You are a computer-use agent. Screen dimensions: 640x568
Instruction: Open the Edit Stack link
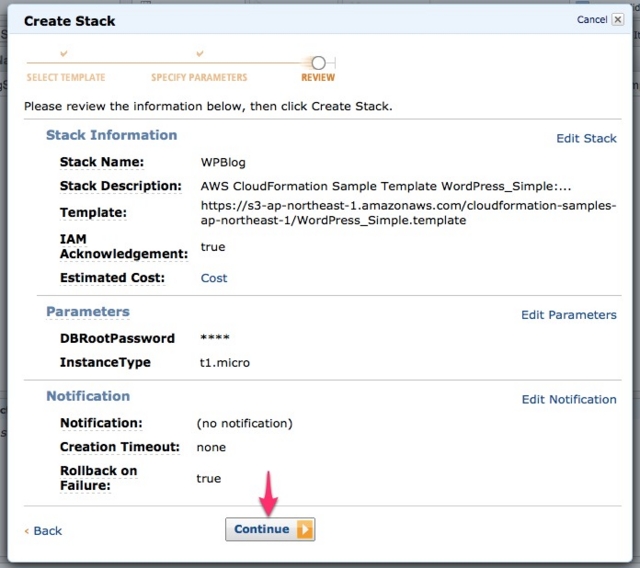point(586,138)
